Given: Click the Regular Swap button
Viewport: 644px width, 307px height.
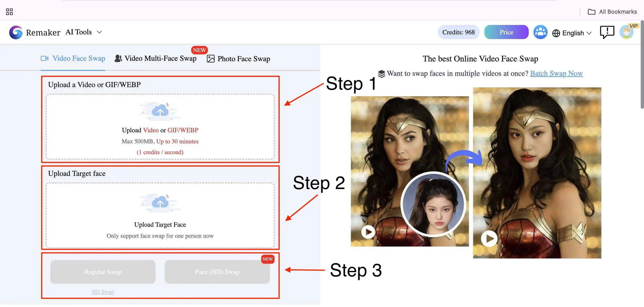Looking at the screenshot, I should pyautogui.click(x=103, y=272).
